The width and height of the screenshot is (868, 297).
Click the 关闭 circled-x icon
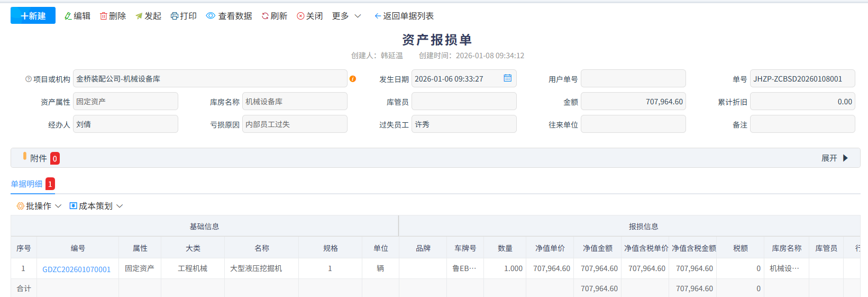point(300,16)
